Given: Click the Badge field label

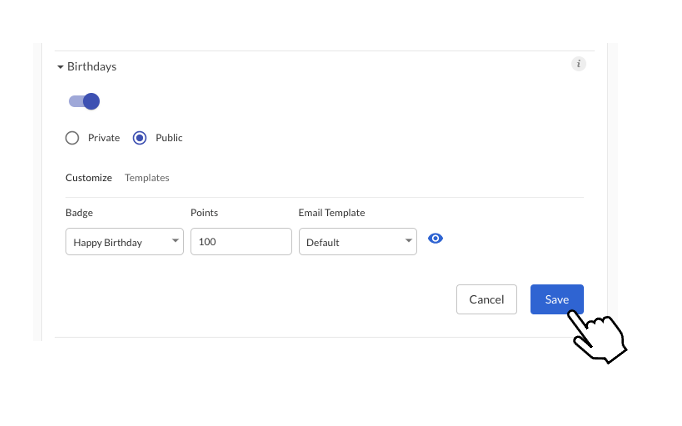Looking at the screenshot, I should (x=79, y=213).
